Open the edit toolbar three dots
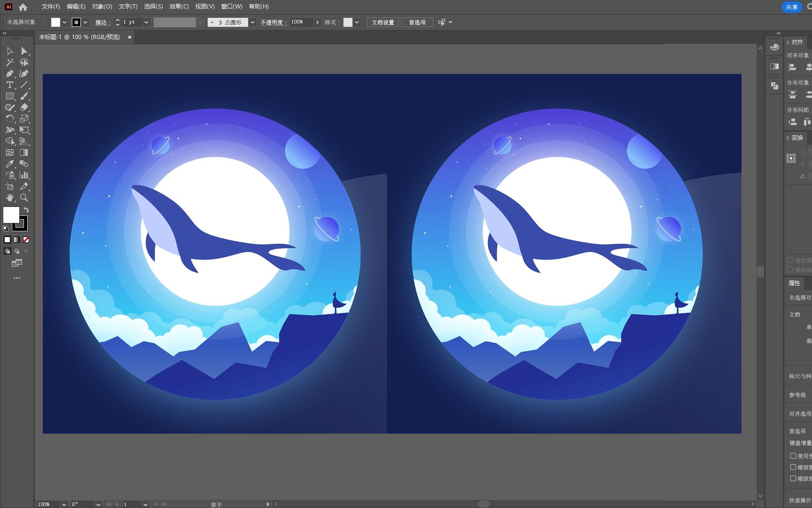 click(x=17, y=278)
